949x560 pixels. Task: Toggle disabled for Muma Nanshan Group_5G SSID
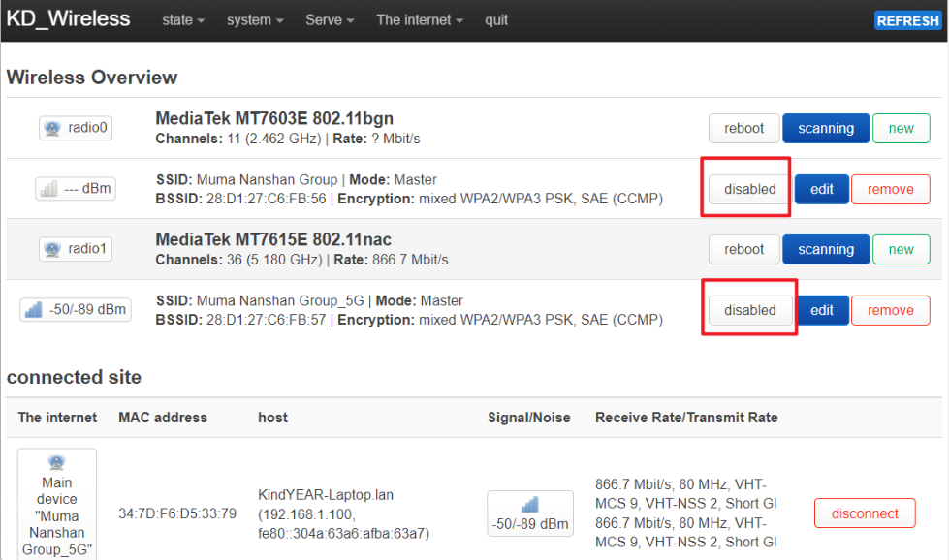[x=749, y=310]
